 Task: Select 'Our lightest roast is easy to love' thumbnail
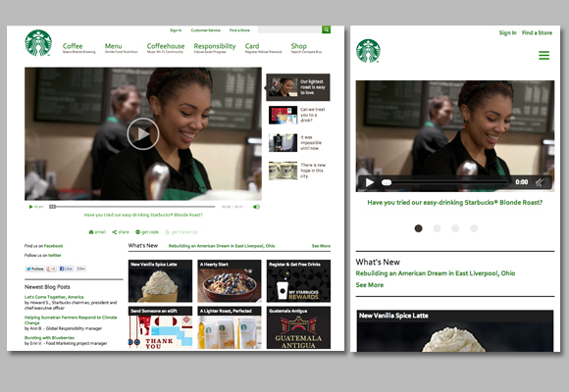click(298, 87)
